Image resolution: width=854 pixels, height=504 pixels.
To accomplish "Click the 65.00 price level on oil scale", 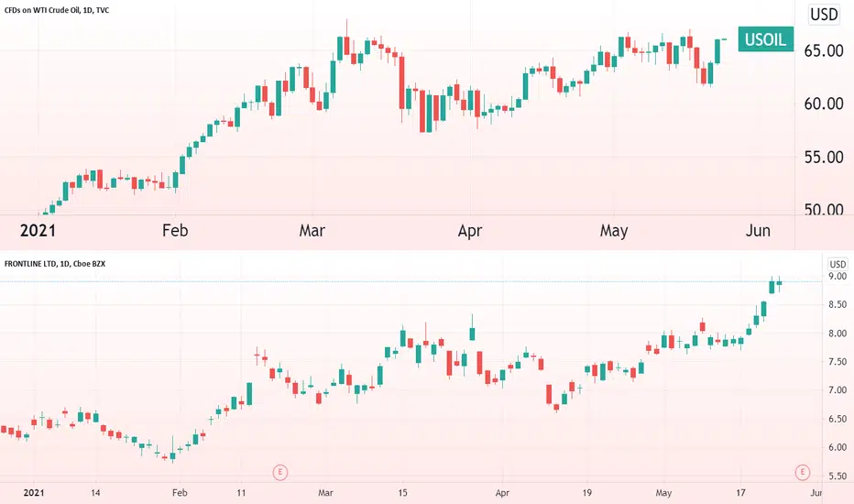I will 824,50.
